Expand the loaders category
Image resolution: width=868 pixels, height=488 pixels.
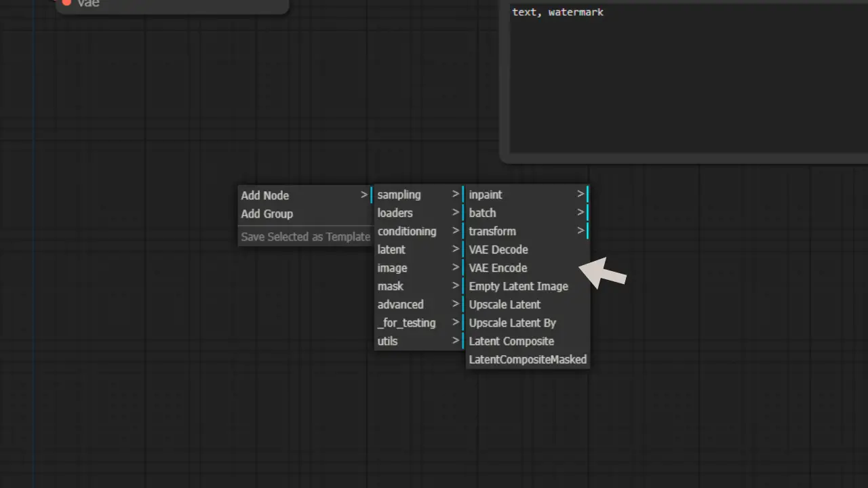pos(418,213)
